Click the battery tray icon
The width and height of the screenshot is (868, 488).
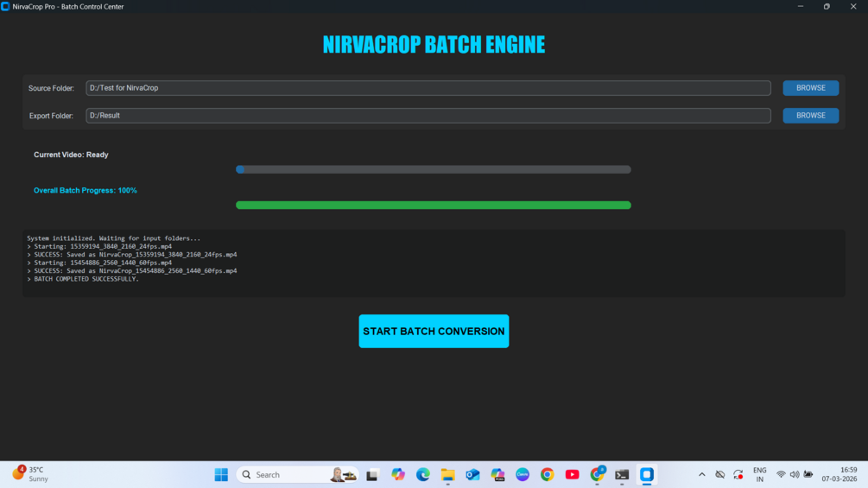pyautogui.click(x=808, y=475)
